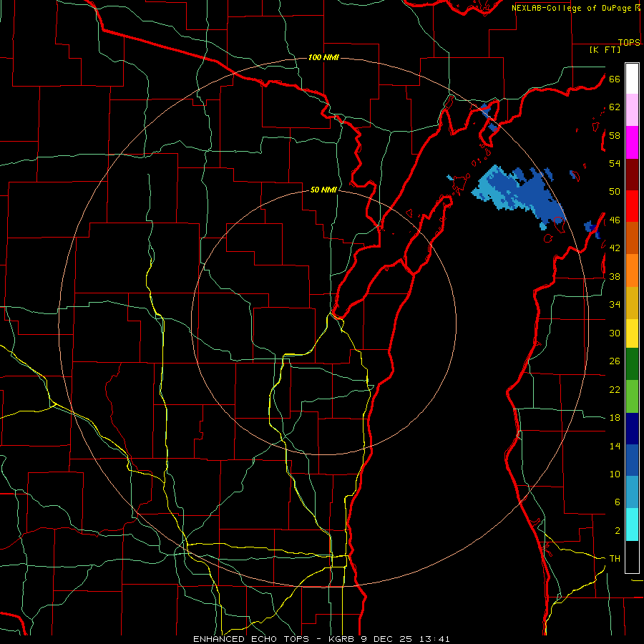The height and width of the screenshot is (644, 644).
Task: Click the "9 DEC 25 13:41" timestamp
Action: (x=406, y=639)
